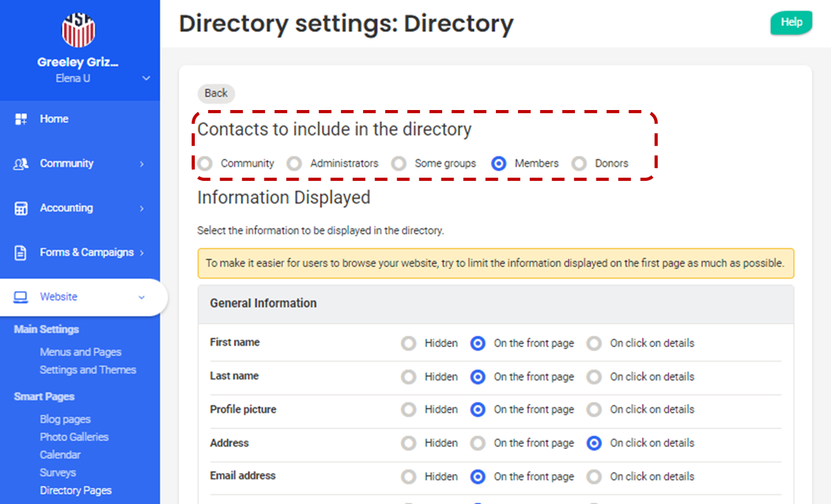The image size is (831, 504).
Task: Collapse the Website menu chevron
Action: (x=142, y=297)
